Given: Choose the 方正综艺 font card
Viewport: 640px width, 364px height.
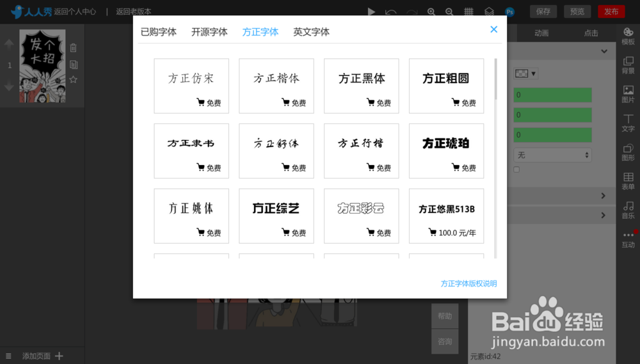Looking at the screenshot, I should tap(276, 216).
